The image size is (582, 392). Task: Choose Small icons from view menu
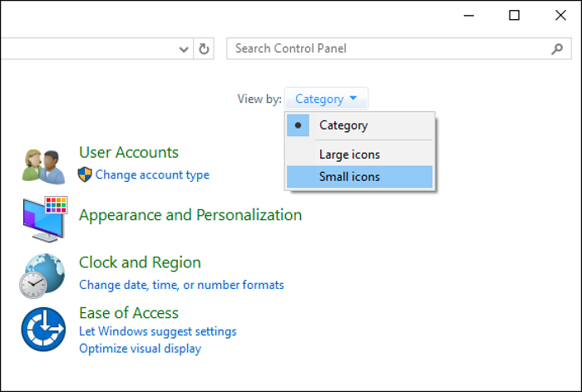[360, 177]
